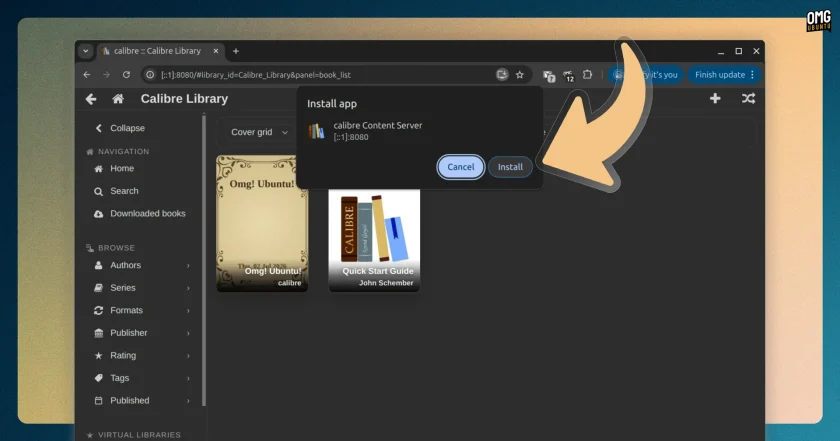Open the Calibre home icon

point(118,99)
